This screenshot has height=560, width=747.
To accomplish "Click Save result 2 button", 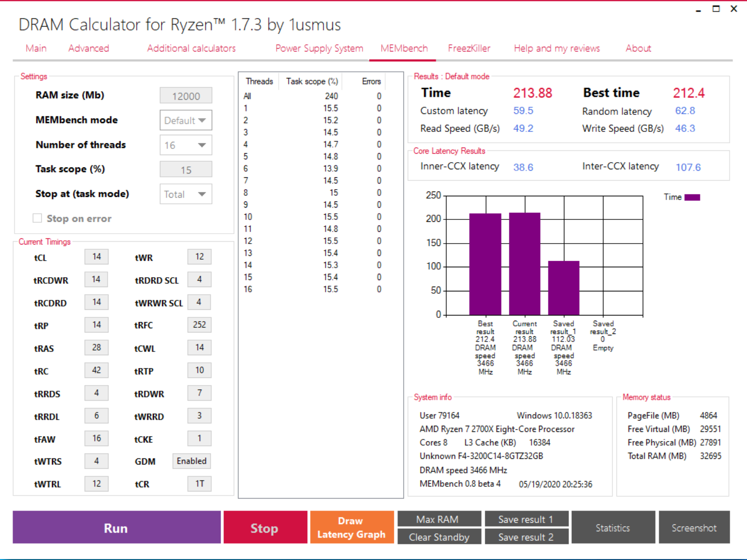I will [x=526, y=537].
